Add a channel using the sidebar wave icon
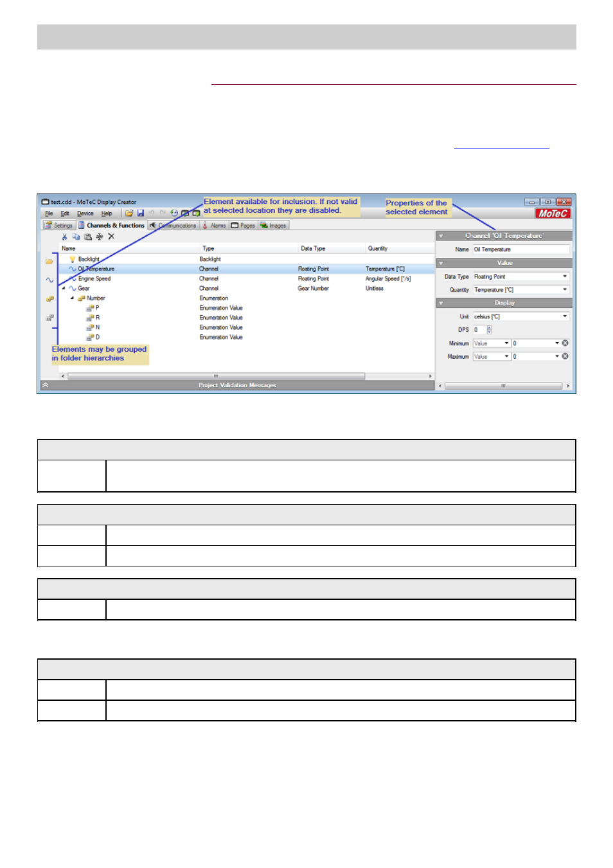 click(x=49, y=280)
